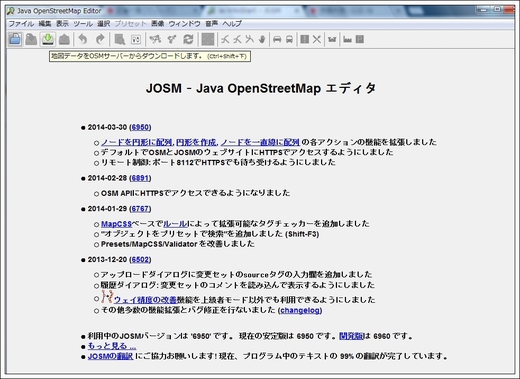Click the Redo arrow icon
The width and height of the screenshot is (520, 379).
100,40
